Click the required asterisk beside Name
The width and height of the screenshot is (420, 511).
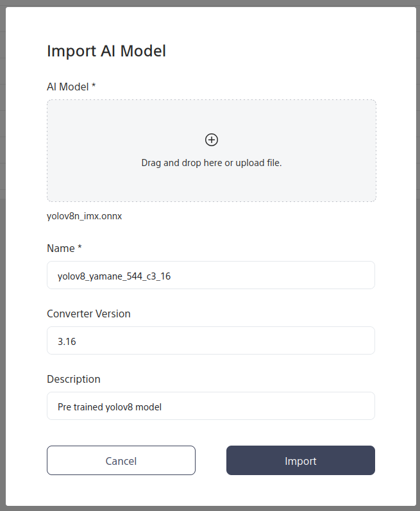click(x=80, y=247)
